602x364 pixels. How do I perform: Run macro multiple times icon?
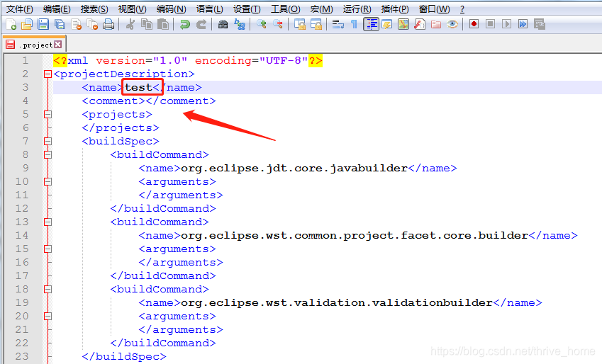click(x=523, y=25)
